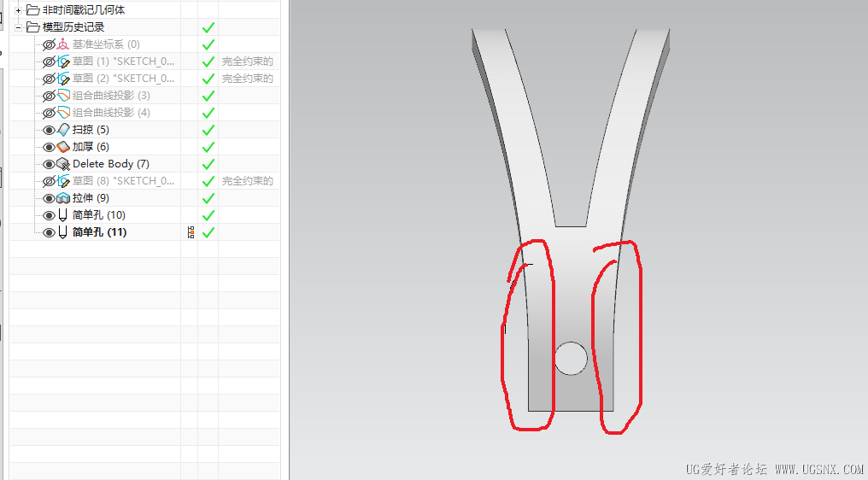The image size is (868, 480).
Task: Click the 完全约束的 status of 草图 (8)
Action: tap(248, 181)
